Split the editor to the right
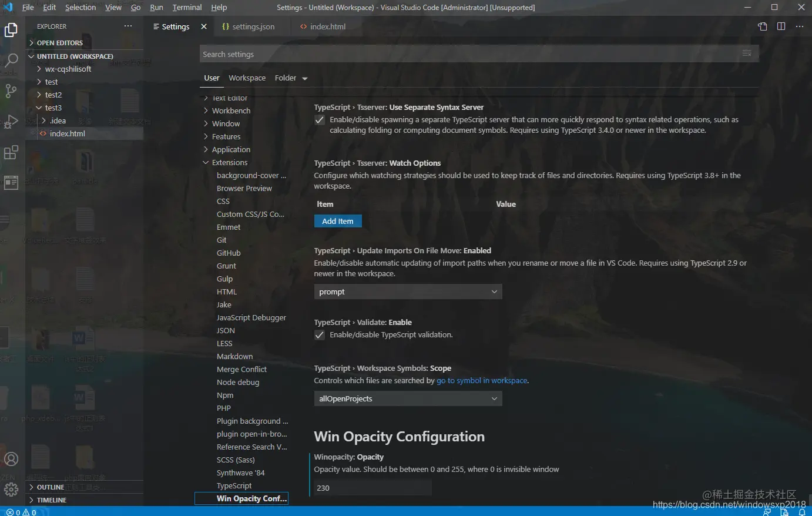The width and height of the screenshot is (812, 516). point(781,26)
